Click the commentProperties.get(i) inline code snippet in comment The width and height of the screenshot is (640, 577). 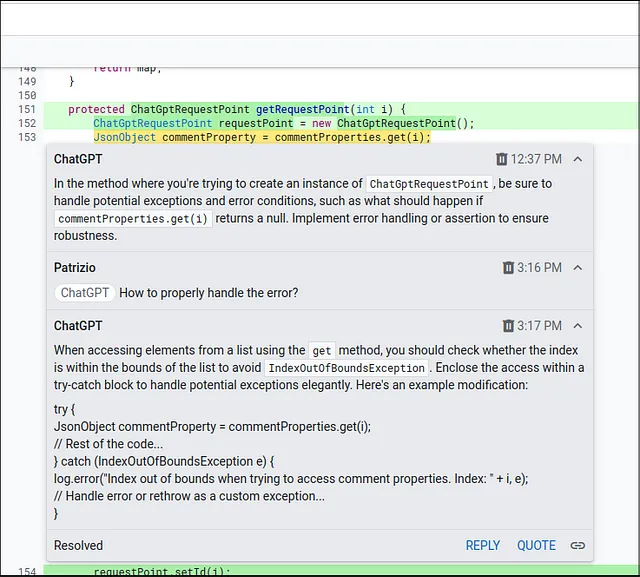133,219
